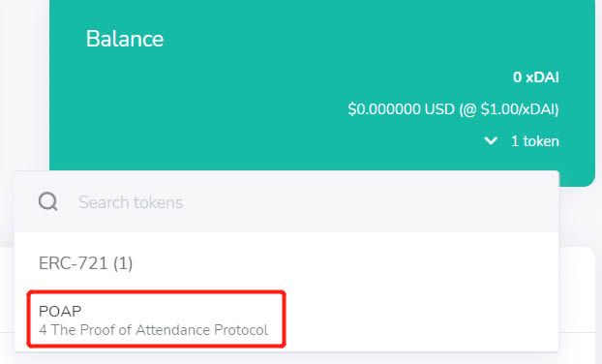
Task: Click the magnifying glass search icon
Action: click(48, 201)
